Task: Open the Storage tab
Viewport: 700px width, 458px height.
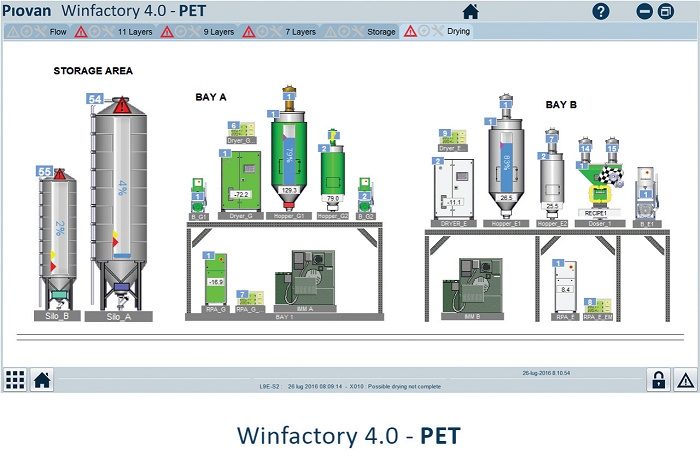Action: pos(381,32)
